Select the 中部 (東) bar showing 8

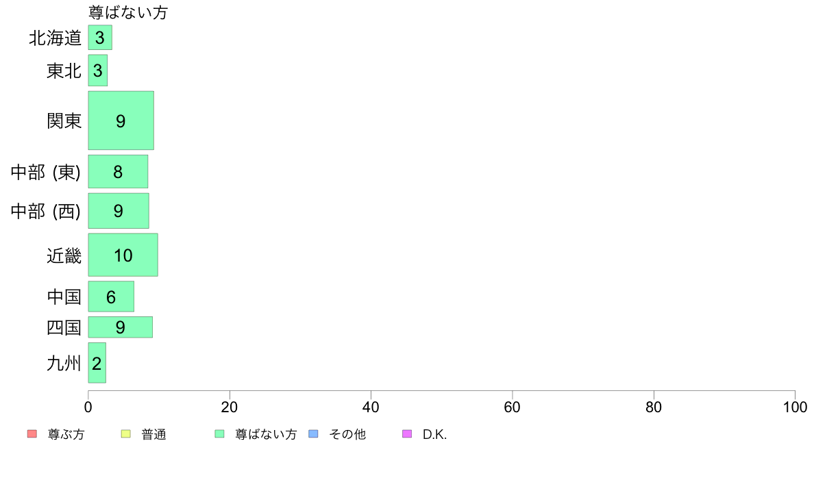point(118,171)
